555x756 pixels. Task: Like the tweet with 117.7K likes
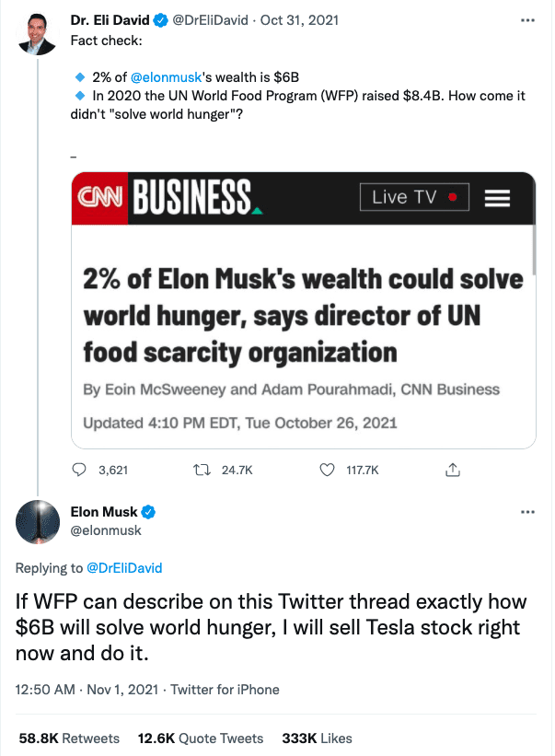(x=327, y=471)
